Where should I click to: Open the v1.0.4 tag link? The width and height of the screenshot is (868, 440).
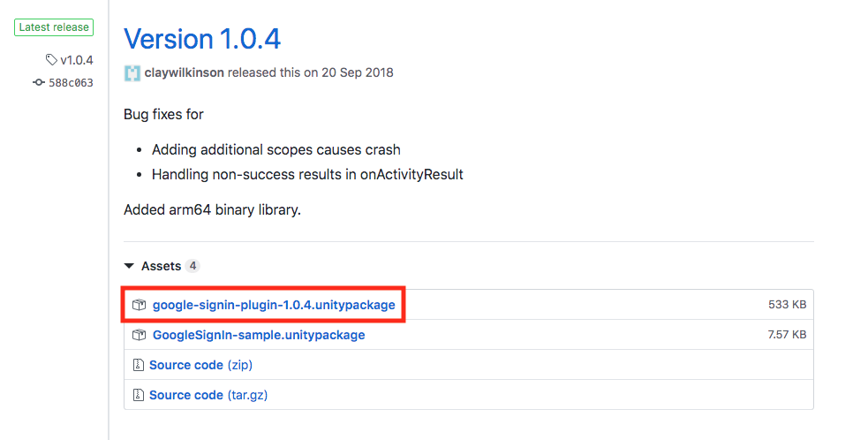pyautogui.click(x=77, y=60)
